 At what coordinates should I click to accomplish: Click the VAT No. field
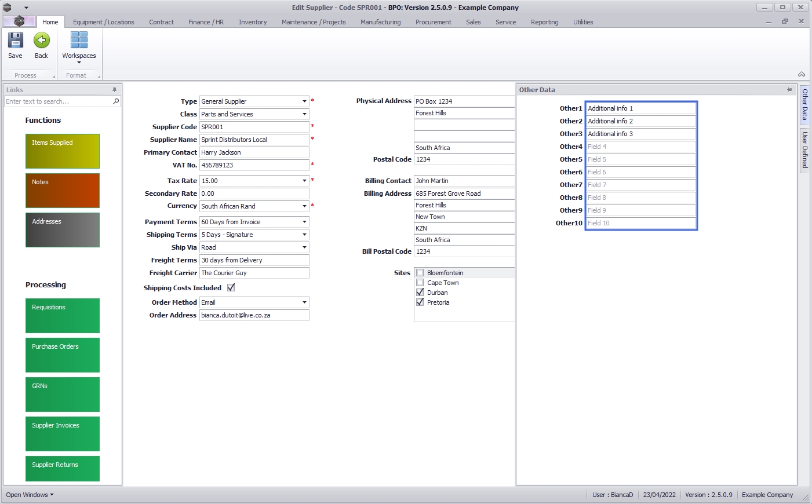pyautogui.click(x=254, y=165)
